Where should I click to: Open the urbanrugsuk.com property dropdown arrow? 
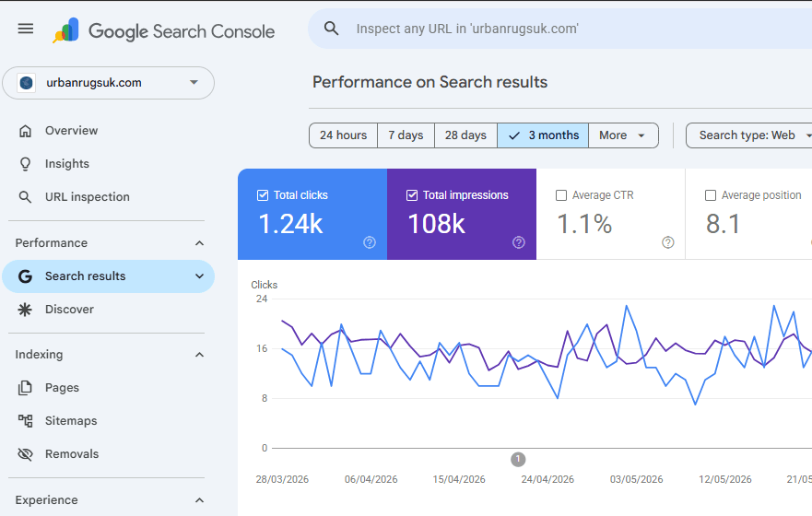coord(194,82)
